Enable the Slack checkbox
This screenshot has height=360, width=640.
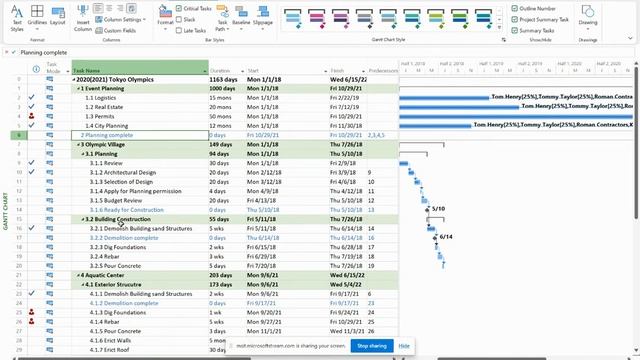(179, 19)
